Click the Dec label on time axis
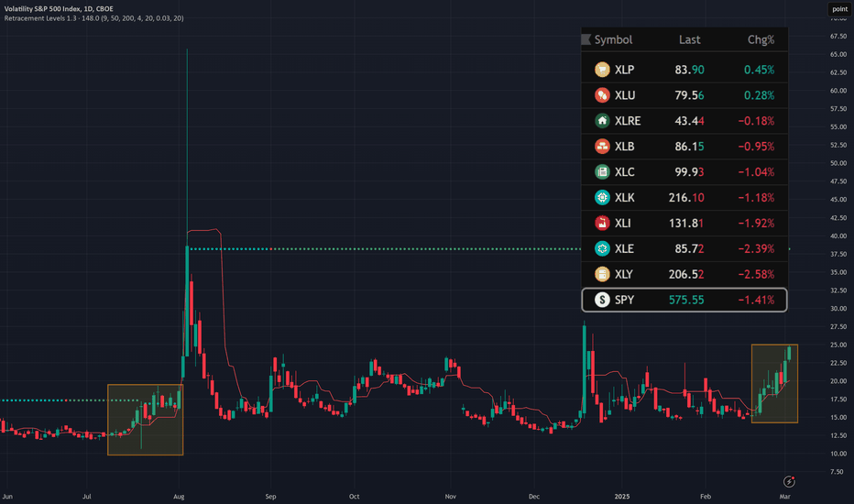Screen dimensions: 854x504 (533, 497)
